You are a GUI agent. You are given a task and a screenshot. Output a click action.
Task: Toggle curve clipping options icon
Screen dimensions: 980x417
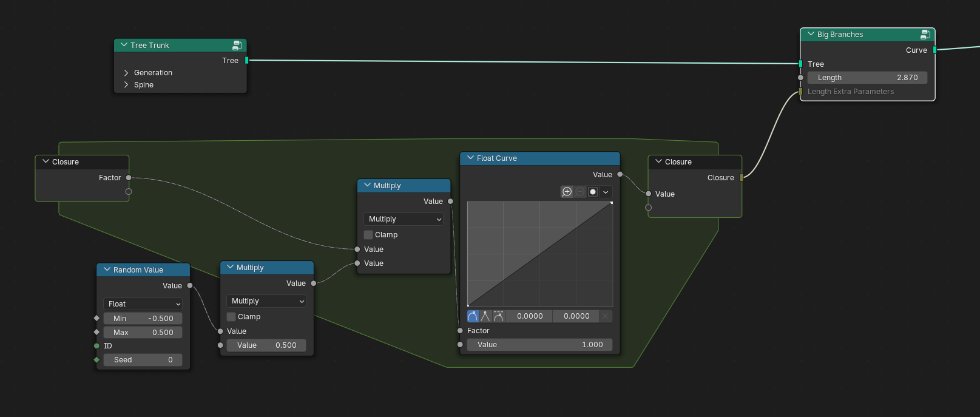(x=593, y=192)
